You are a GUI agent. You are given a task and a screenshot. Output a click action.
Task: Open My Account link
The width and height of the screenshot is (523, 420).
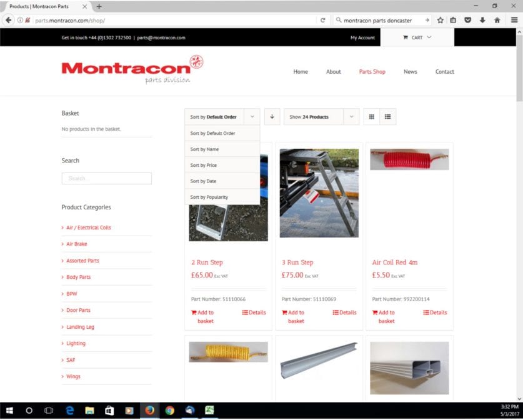(x=362, y=37)
